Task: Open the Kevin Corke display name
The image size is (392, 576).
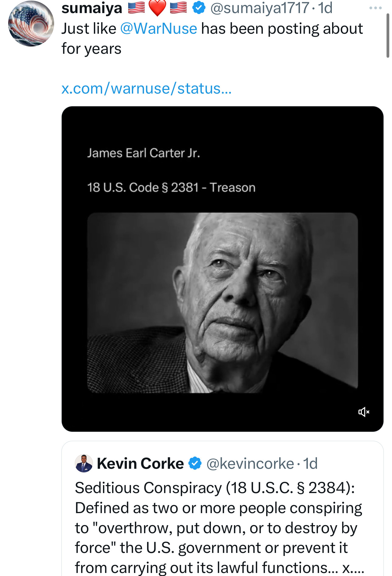Action: [140, 464]
